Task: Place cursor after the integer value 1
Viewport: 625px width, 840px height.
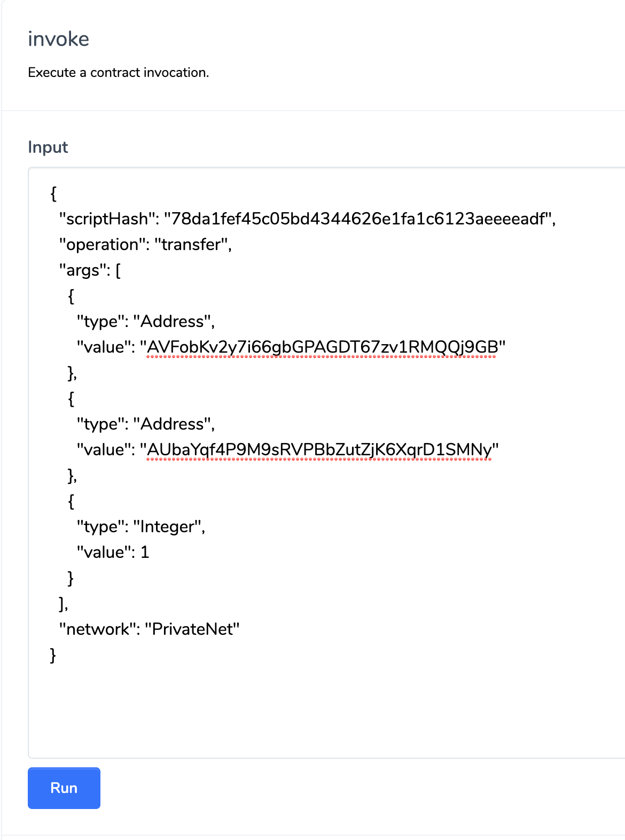Action: (150, 552)
